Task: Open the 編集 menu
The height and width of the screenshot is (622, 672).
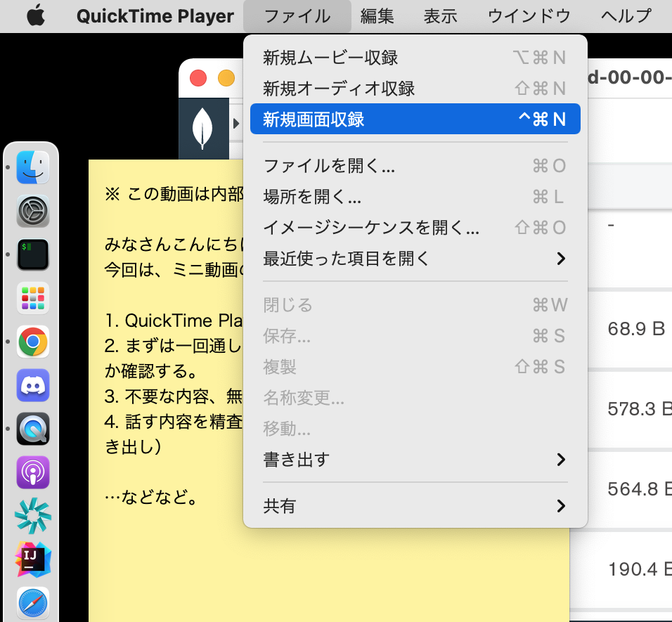Action: pyautogui.click(x=377, y=16)
